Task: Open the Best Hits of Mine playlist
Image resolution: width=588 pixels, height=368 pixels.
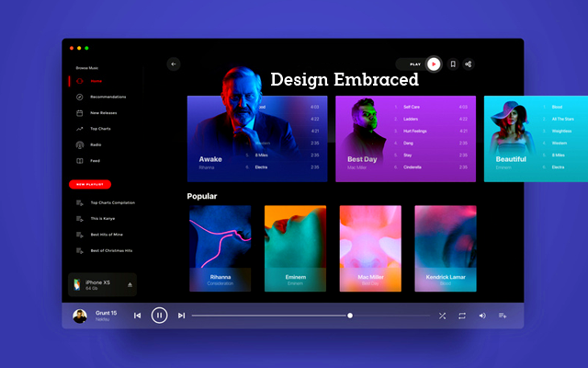Action: tap(107, 235)
